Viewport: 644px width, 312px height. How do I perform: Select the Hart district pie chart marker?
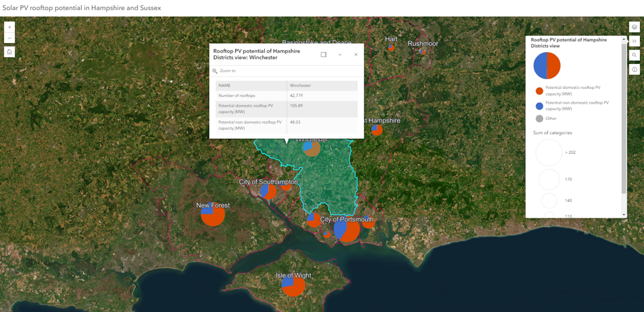391,48
